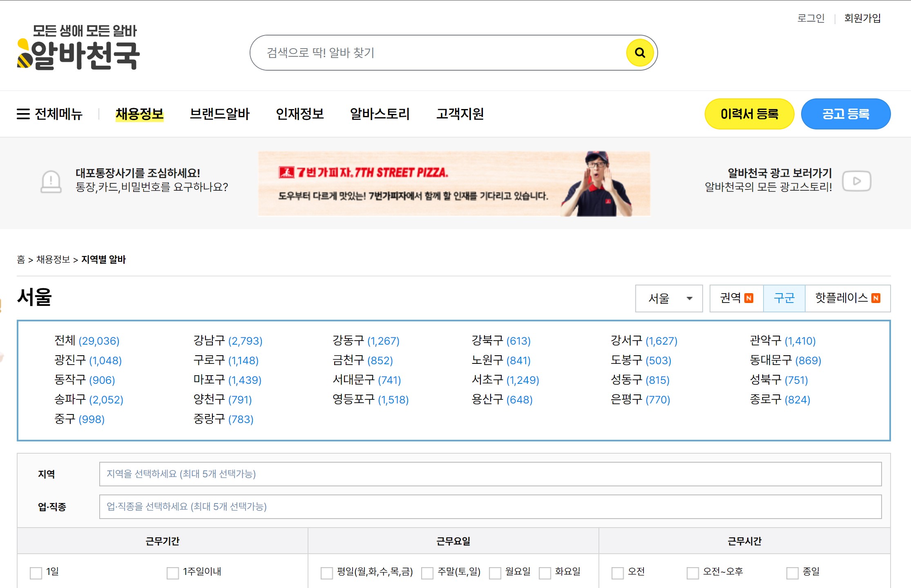Switch to the 구군 tab
The height and width of the screenshot is (588, 911).
[x=784, y=298]
